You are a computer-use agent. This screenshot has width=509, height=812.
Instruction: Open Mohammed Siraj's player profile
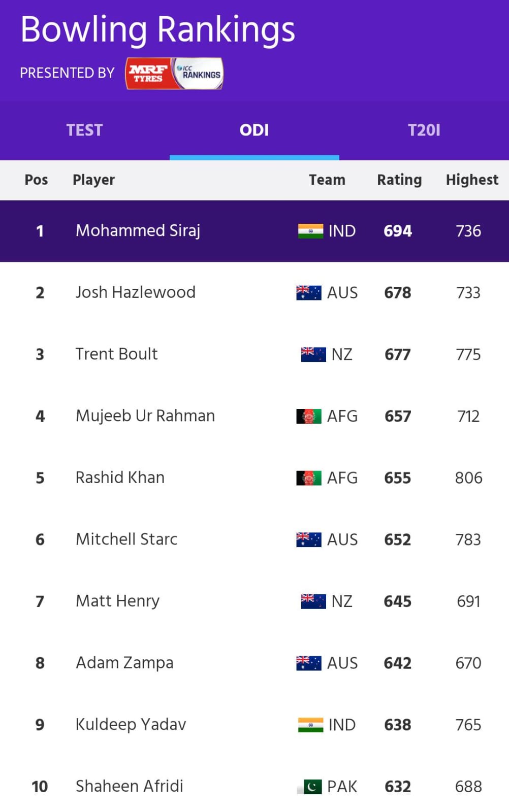point(138,231)
